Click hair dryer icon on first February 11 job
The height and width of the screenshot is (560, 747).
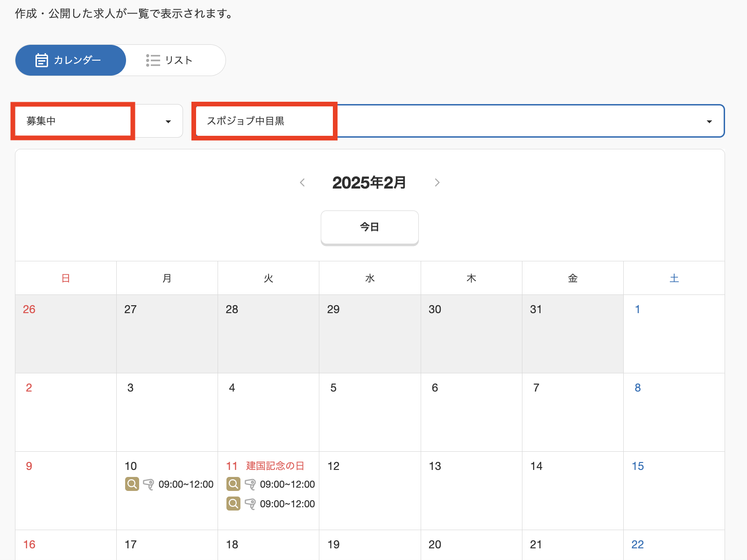[x=250, y=484]
